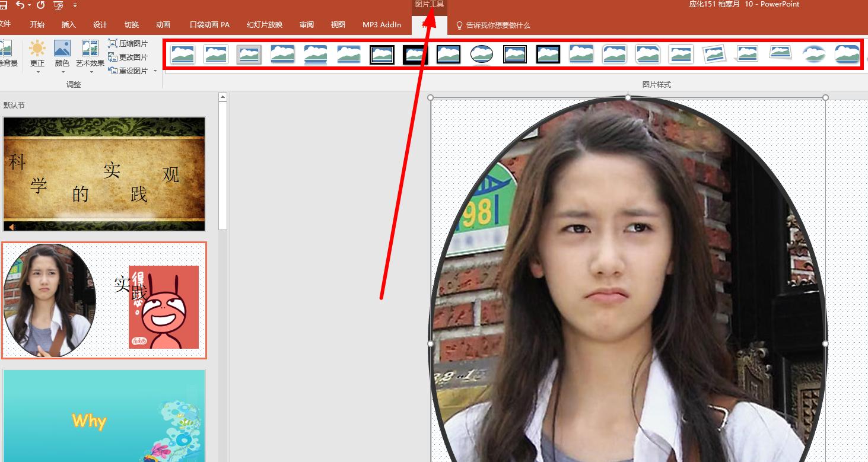The width and height of the screenshot is (868, 462).
Task: Apply the oval picture style with black border
Action: pos(481,55)
